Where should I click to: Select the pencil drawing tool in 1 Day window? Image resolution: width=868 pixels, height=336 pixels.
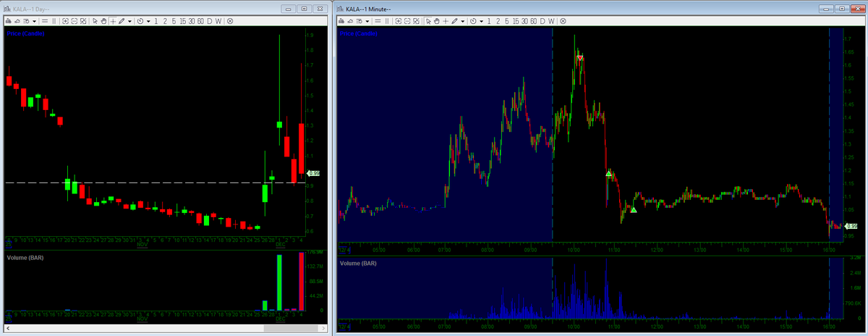pos(122,21)
